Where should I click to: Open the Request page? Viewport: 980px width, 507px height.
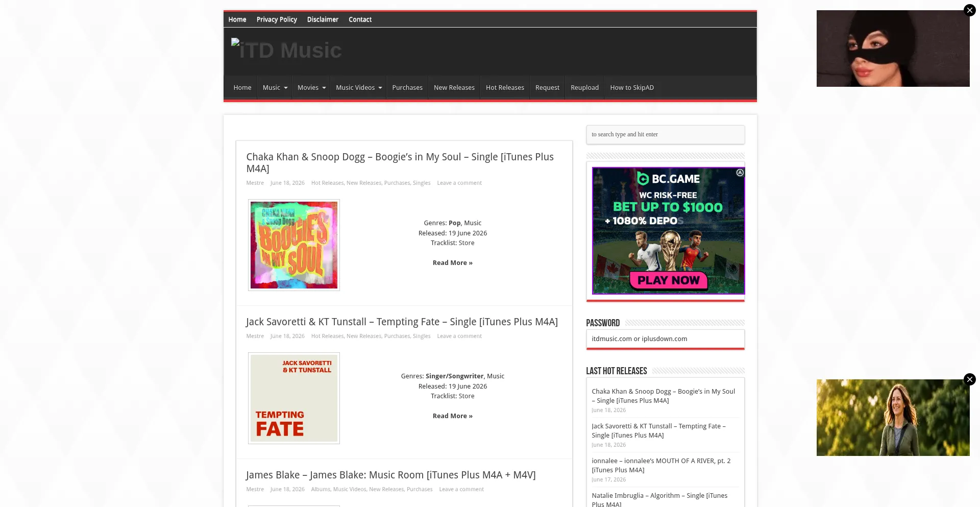[x=547, y=88]
